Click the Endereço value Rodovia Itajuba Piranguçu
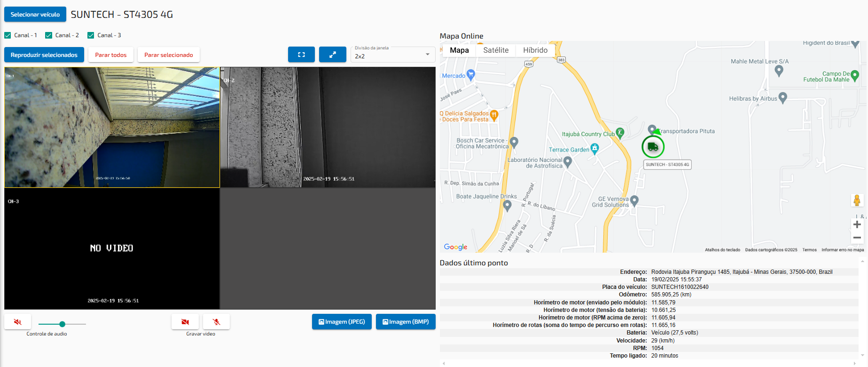This screenshot has width=868, height=367. click(742, 272)
